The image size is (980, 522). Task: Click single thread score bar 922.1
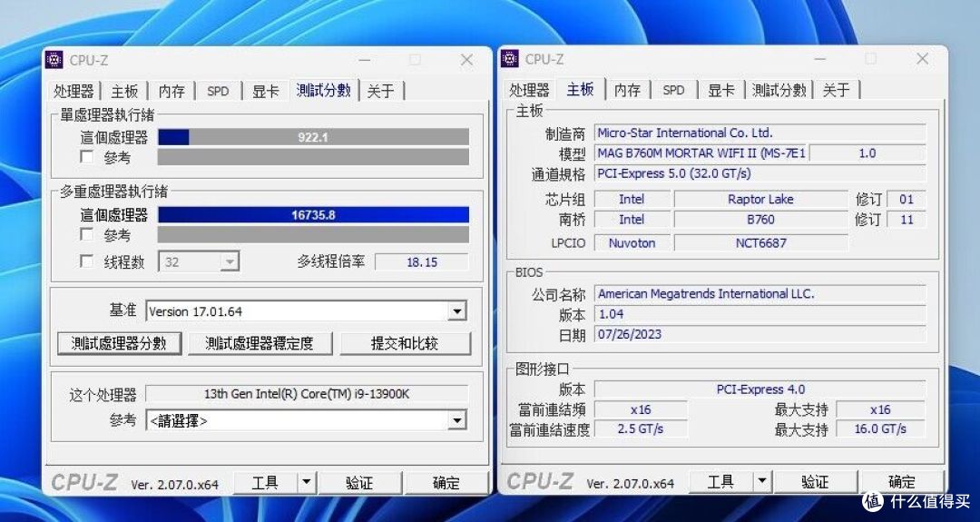313,137
